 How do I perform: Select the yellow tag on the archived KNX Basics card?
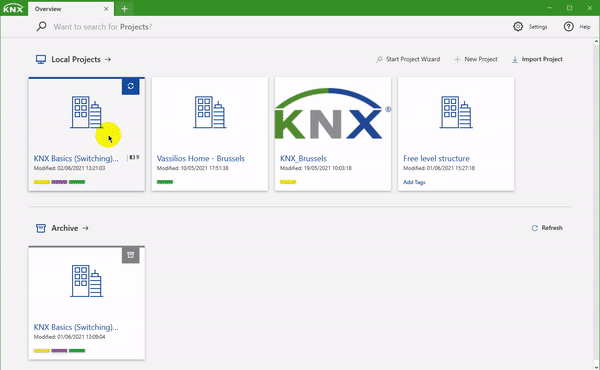42,350
